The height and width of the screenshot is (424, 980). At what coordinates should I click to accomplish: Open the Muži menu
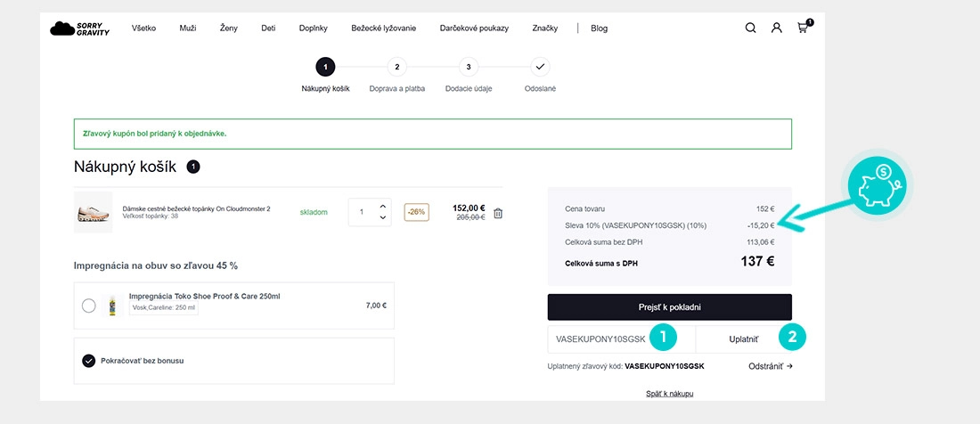187,29
